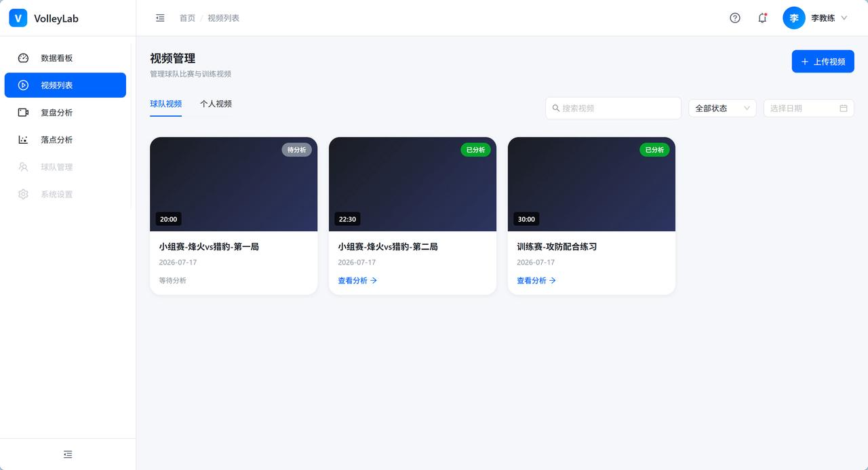The height and width of the screenshot is (470, 868).
Task: Open the 选择日期 date picker
Action: pos(808,108)
